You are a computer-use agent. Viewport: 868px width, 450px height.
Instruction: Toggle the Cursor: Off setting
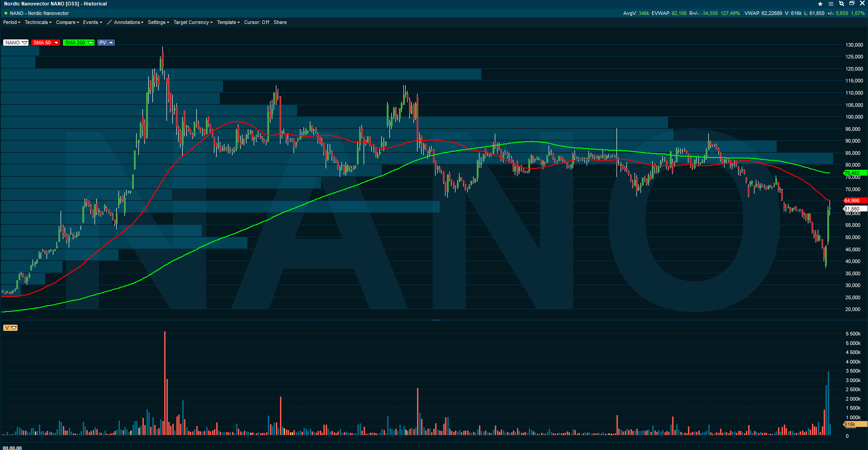256,22
